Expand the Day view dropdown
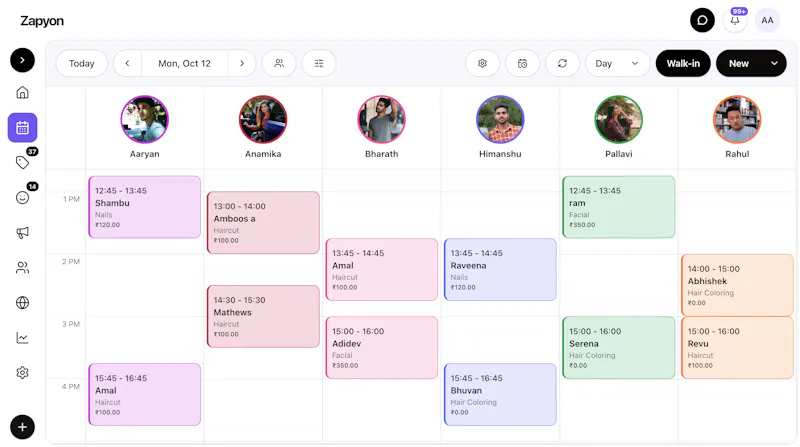800x447 pixels. click(x=617, y=63)
